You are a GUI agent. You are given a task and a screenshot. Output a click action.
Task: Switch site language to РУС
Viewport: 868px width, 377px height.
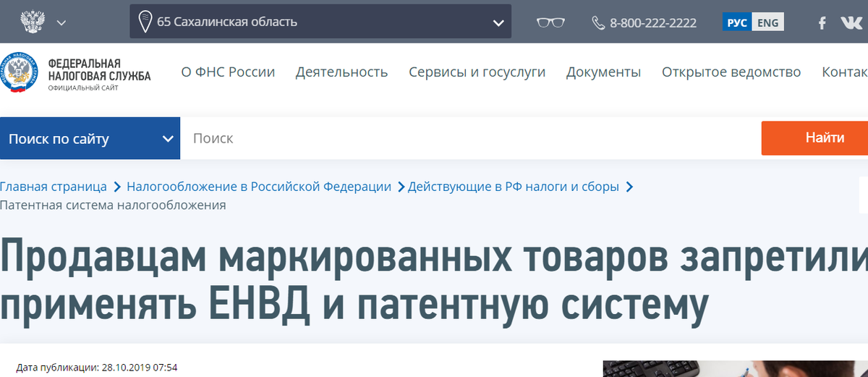737,22
